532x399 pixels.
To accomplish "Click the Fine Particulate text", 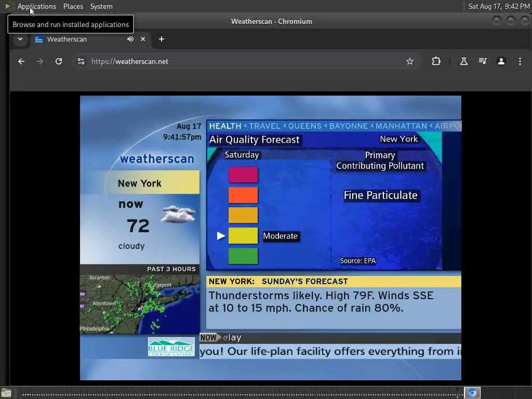I will tap(381, 195).
